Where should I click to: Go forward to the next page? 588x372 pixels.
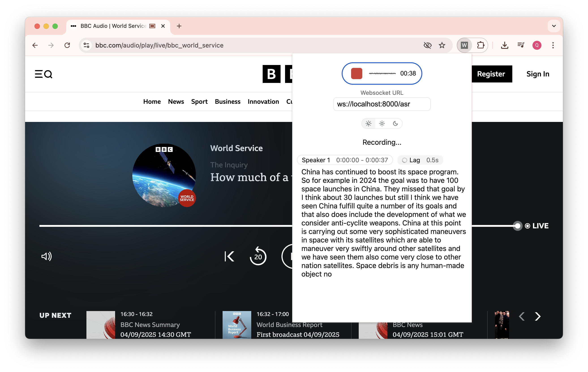pos(51,45)
